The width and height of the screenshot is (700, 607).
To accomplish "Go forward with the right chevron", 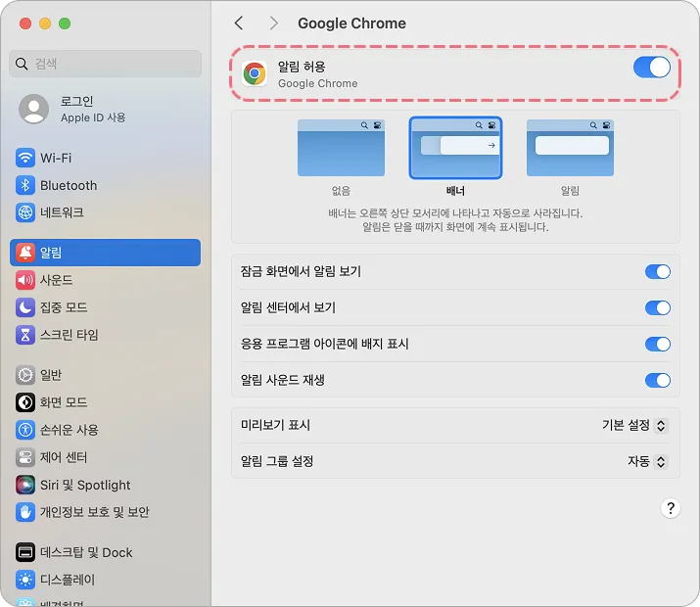I will tap(274, 23).
